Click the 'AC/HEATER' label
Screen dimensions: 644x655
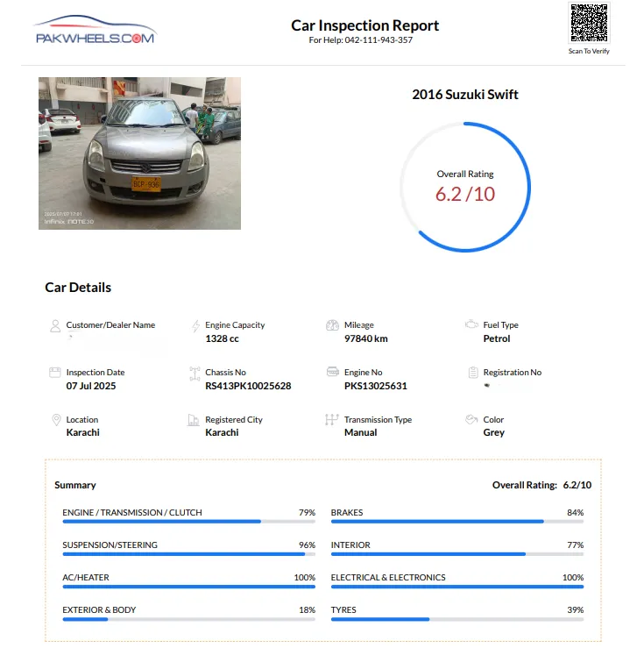(x=86, y=578)
